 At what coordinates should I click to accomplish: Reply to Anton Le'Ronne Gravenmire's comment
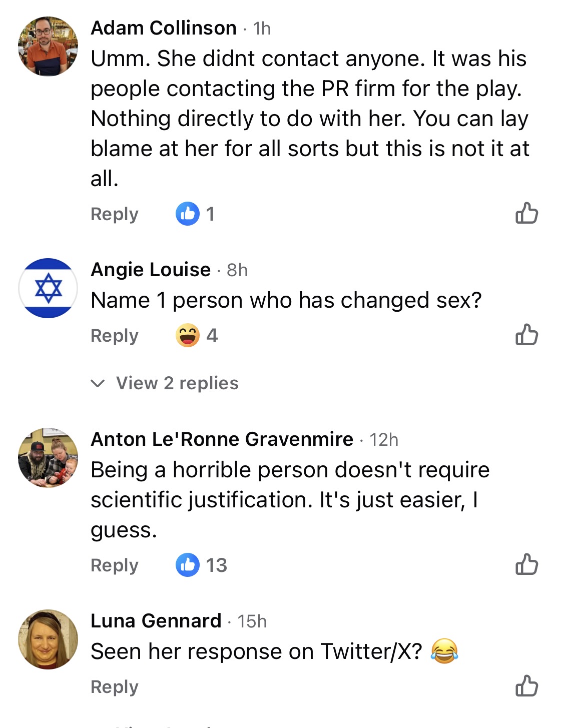click(115, 565)
